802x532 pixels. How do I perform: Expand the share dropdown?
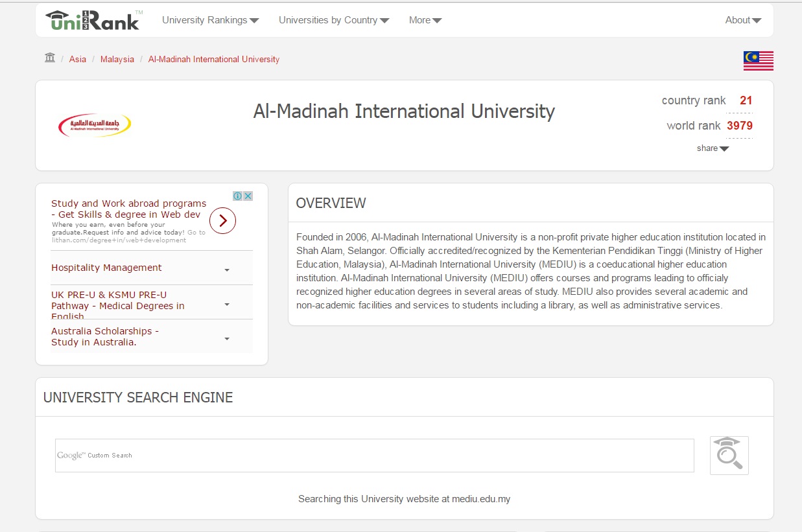[x=713, y=148]
